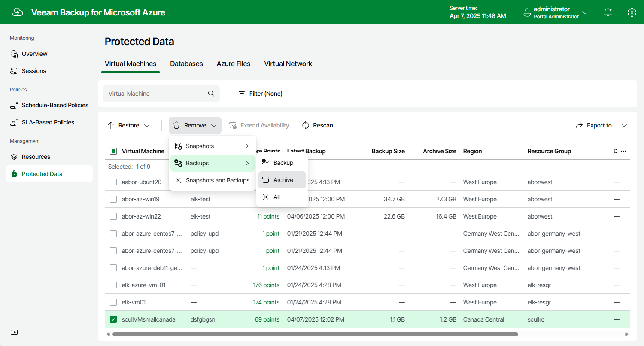
Task: Click the Rescan refresh icon
Action: (x=306, y=125)
